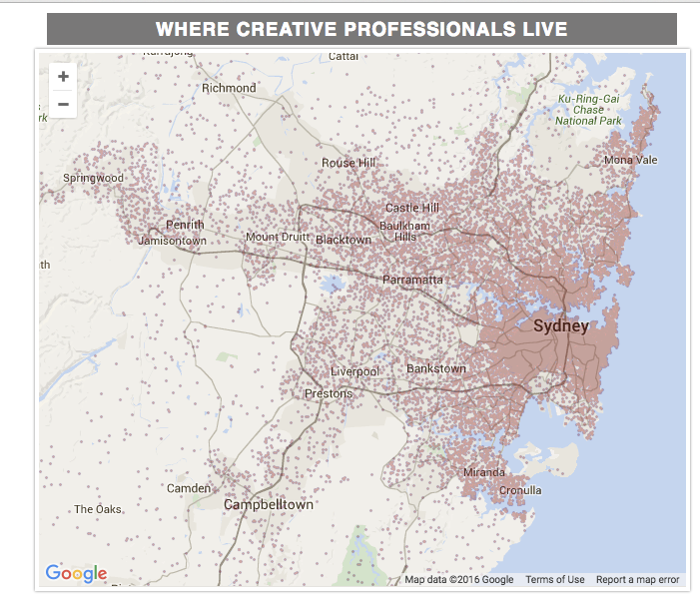The height and width of the screenshot is (602, 700).
Task: Zoom out of the map with the minus button
Action: (x=63, y=105)
